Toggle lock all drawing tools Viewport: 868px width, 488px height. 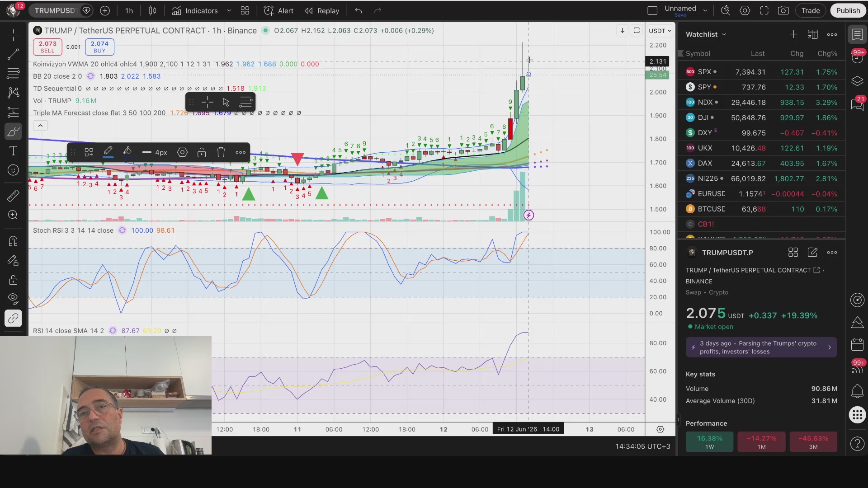coord(13,280)
